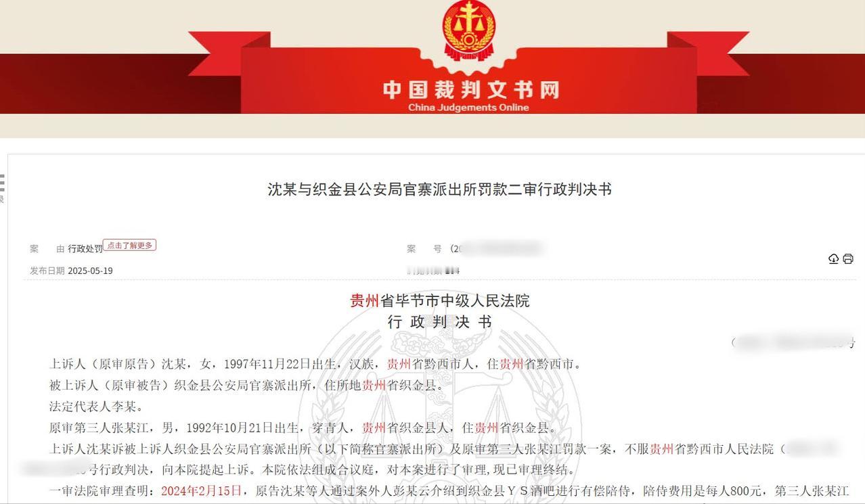Click the printer icon
The width and height of the screenshot is (865, 504).
point(848,258)
